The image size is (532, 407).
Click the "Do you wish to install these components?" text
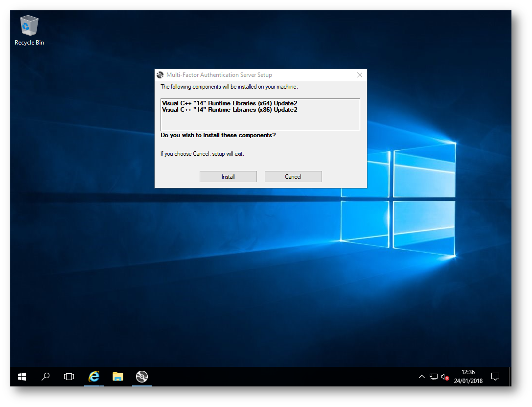pyautogui.click(x=218, y=135)
